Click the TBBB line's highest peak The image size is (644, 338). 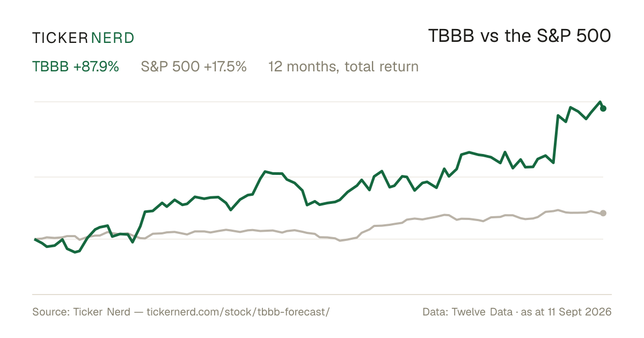point(600,102)
